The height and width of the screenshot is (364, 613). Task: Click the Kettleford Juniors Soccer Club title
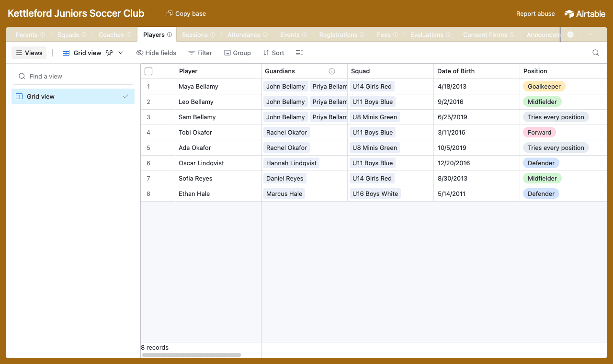pyautogui.click(x=76, y=13)
